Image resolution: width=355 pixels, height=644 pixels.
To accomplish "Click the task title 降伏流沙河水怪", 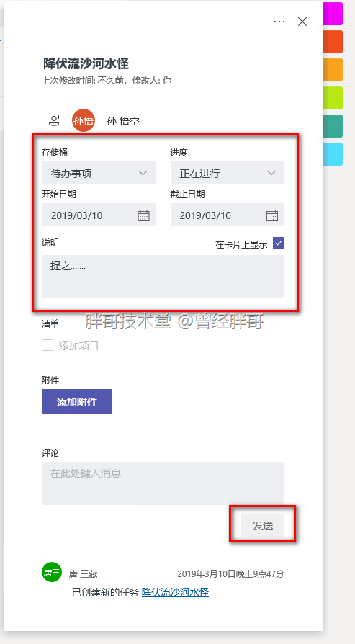I will [86, 63].
